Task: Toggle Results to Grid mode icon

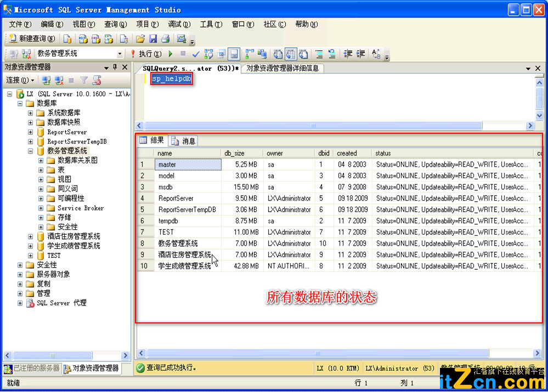Action: (291, 54)
